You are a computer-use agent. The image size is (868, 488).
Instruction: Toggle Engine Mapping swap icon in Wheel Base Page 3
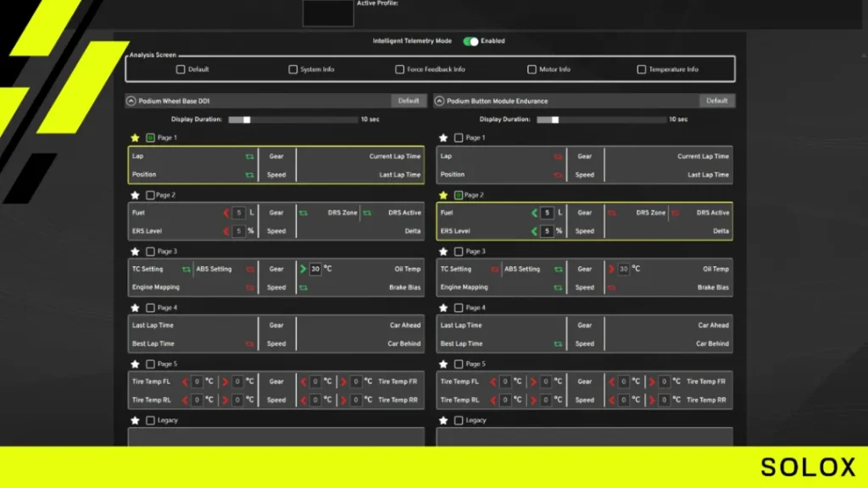pyautogui.click(x=250, y=288)
